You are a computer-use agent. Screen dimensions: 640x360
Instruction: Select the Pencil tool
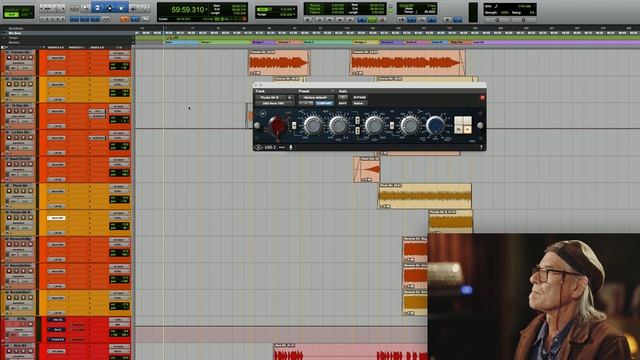[144, 8]
